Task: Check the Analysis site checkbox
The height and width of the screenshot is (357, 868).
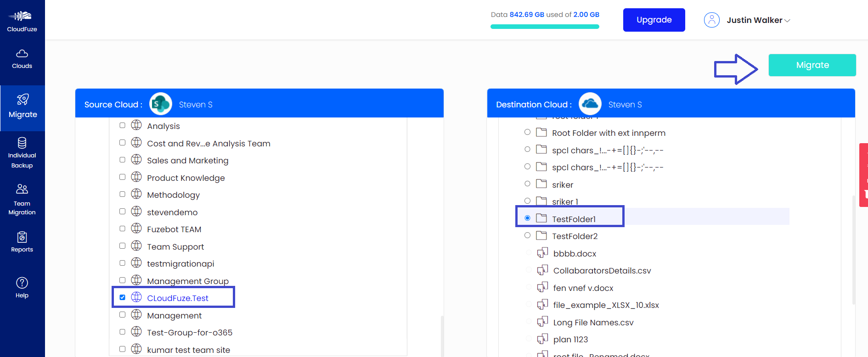Action: pos(122,125)
